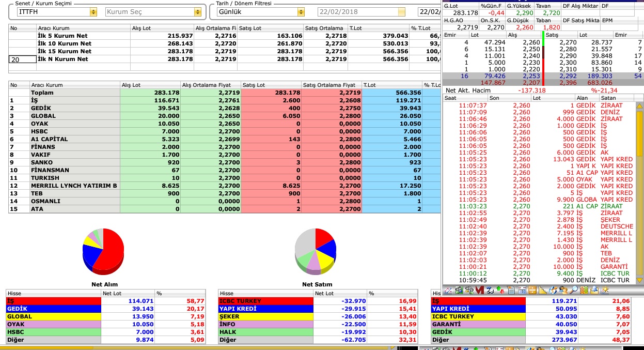644x350 pixels.
Task: Click the Diğer row showing -62.705
Action: 319,340
